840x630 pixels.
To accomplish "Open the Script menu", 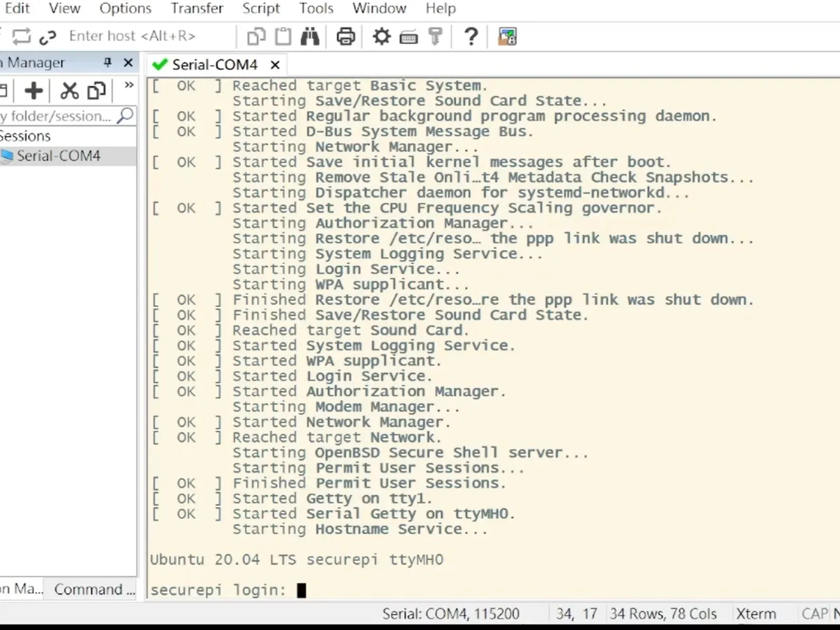I will click(x=261, y=8).
